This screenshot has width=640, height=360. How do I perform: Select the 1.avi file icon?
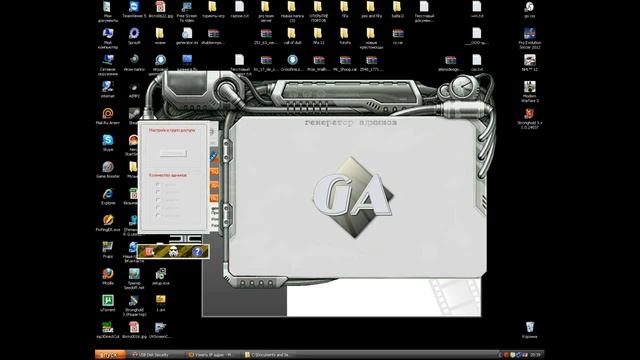(160, 304)
